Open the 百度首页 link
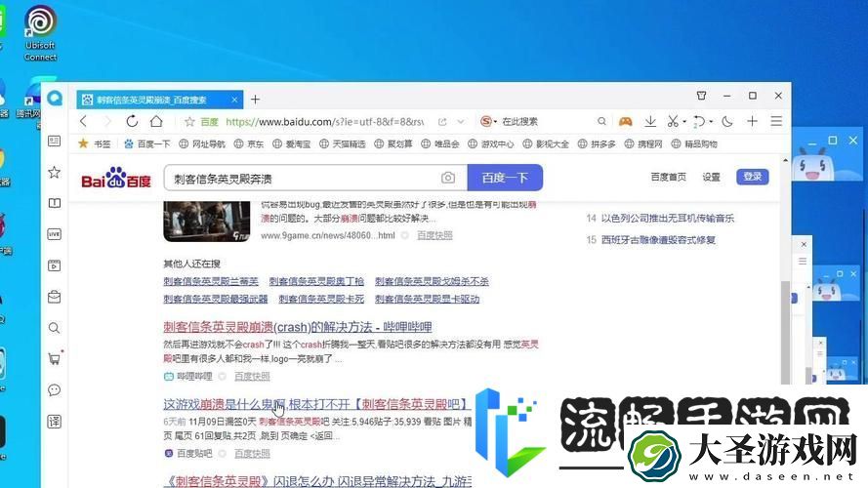This screenshot has width=868, height=488. click(668, 177)
